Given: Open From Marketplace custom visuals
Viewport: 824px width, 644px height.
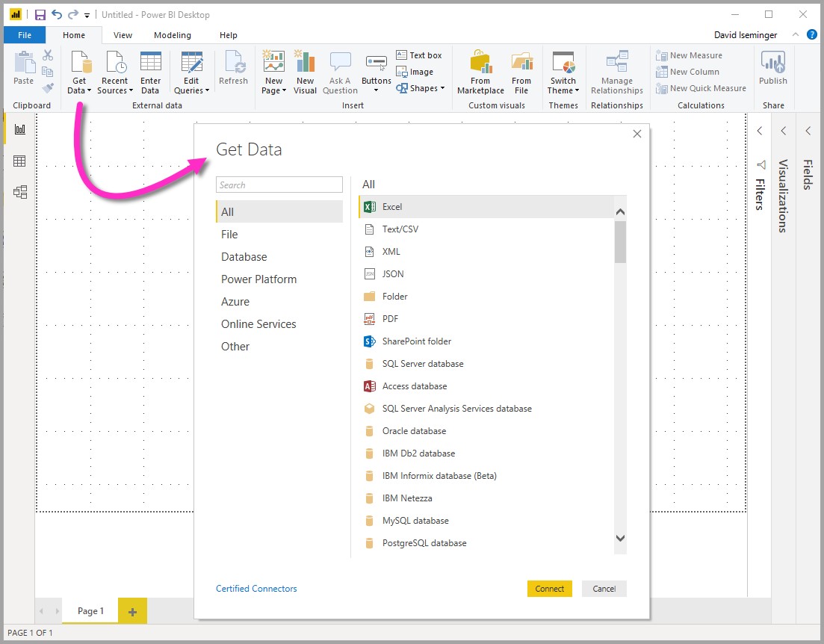Looking at the screenshot, I should coord(480,64).
